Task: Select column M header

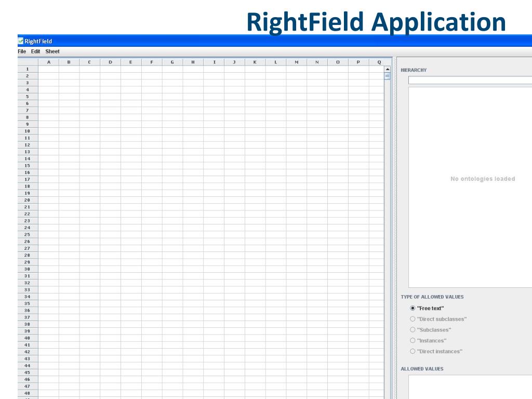Action: point(297,62)
